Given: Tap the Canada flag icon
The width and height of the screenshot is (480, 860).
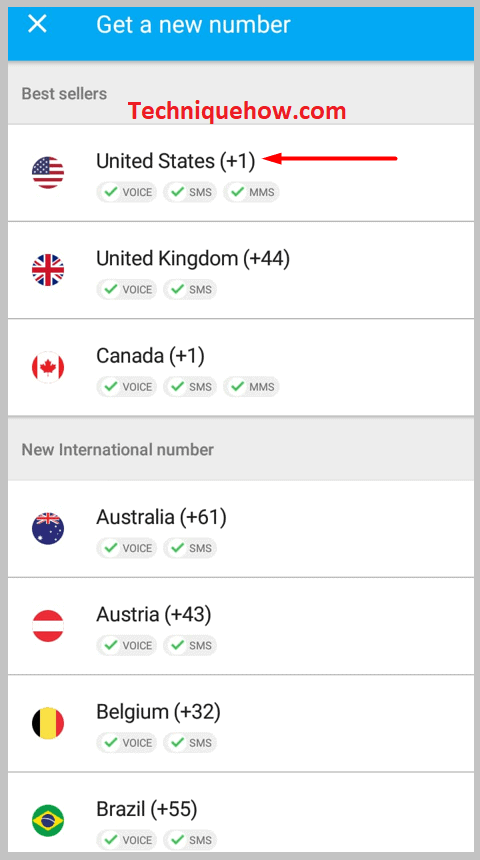Looking at the screenshot, I should coord(48,367).
